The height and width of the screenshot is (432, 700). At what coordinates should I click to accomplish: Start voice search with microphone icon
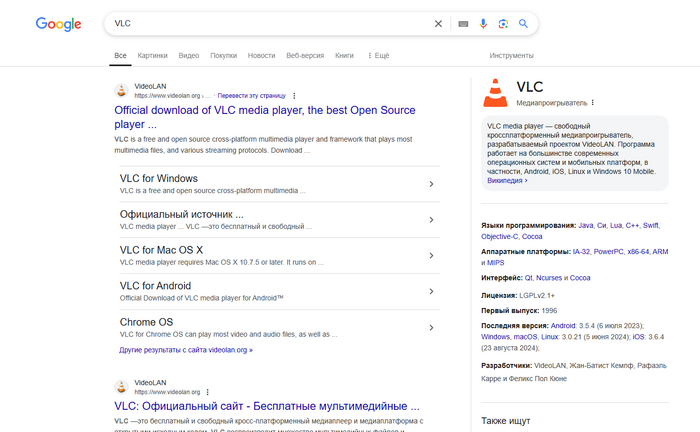point(484,24)
